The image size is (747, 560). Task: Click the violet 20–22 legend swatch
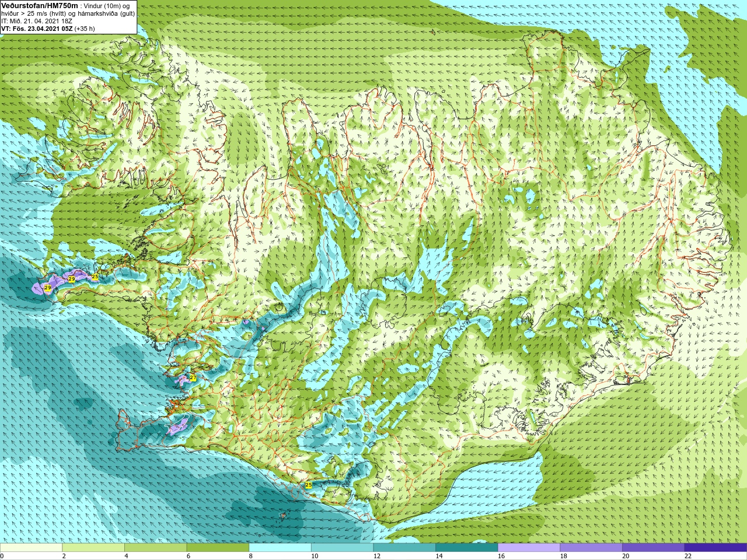coord(654,548)
